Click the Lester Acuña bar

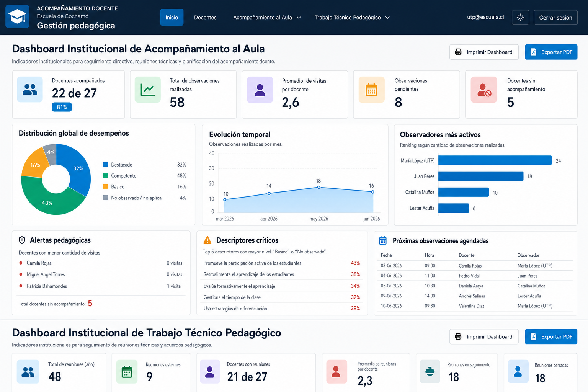point(454,208)
